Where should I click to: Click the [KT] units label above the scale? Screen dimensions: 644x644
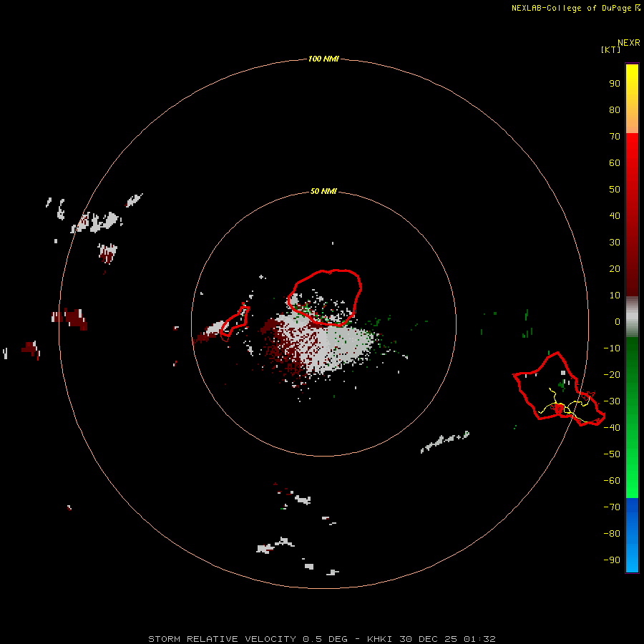tap(610, 49)
